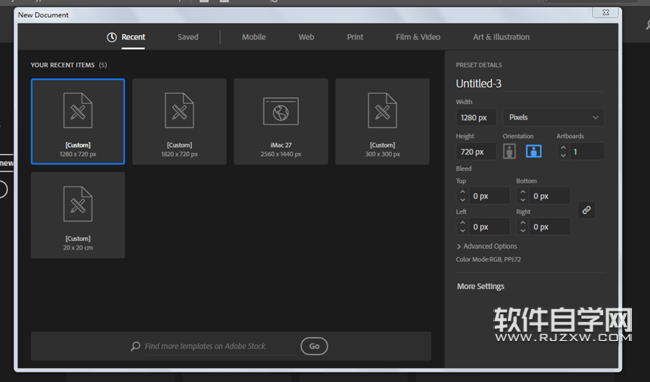The height and width of the screenshot is (382, 650).
Task: Switch to the Mobile tab
Action: 254,37
